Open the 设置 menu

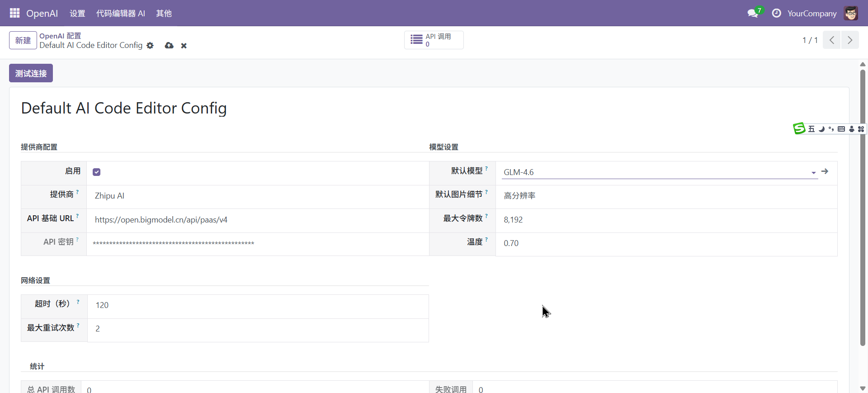point(77,14)
